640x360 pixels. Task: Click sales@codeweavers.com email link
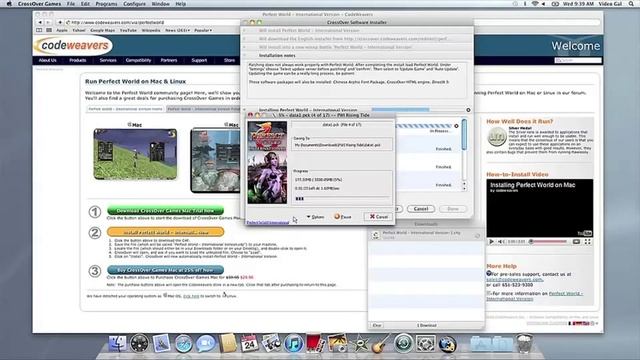(514, 280)
